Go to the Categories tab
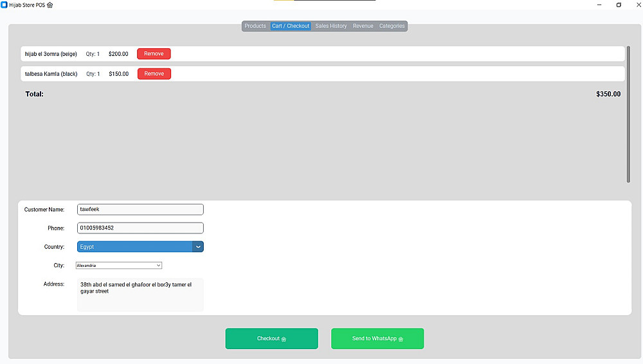 [392, 26]
